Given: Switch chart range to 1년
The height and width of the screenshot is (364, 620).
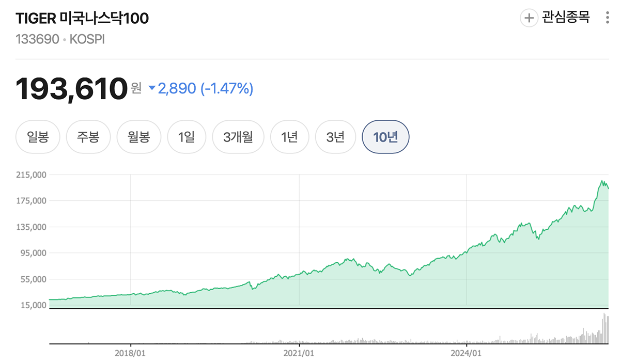Looking at the screenshot, I should (290, 137).
